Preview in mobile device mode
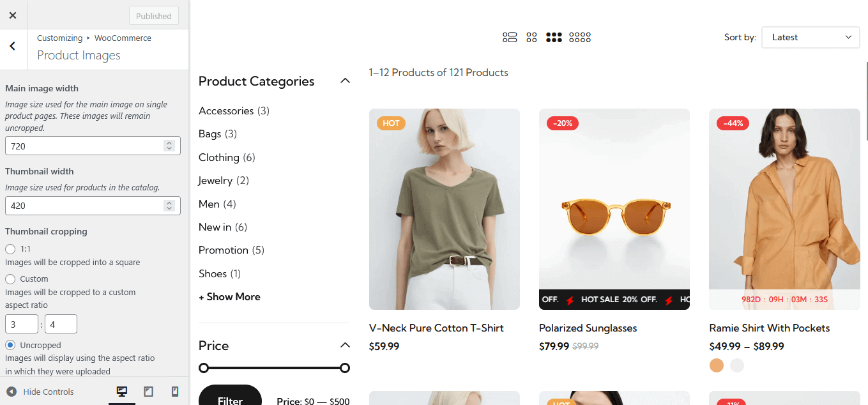 pos(174,392)
